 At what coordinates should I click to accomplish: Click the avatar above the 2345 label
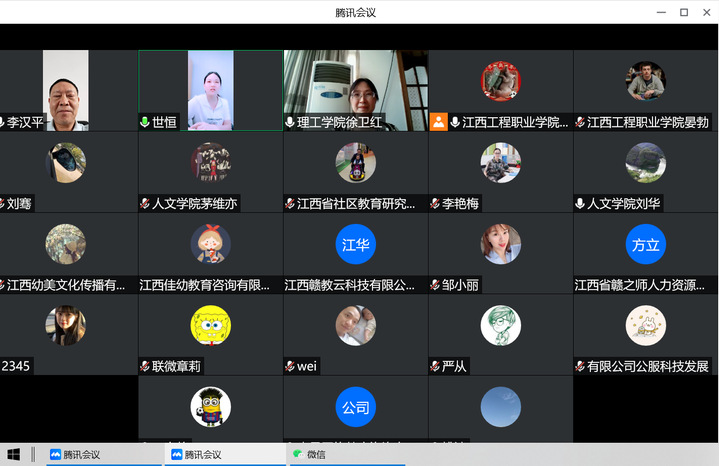(66, 325)
